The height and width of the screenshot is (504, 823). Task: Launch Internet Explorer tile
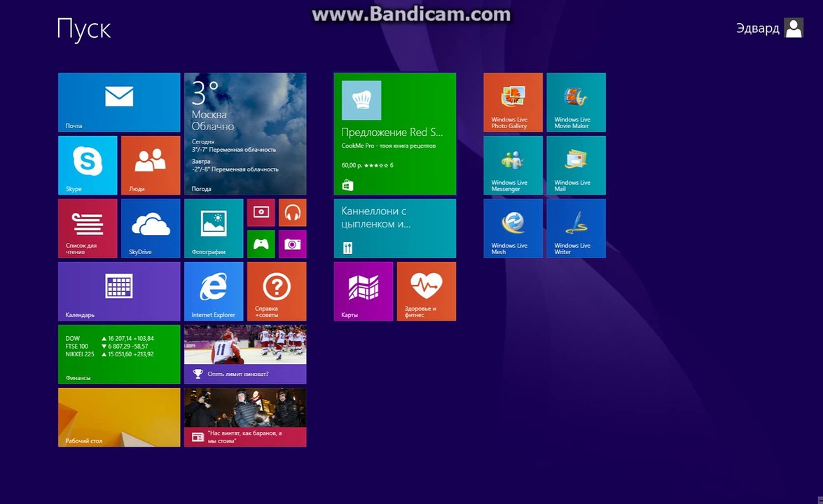coord(214,291)
